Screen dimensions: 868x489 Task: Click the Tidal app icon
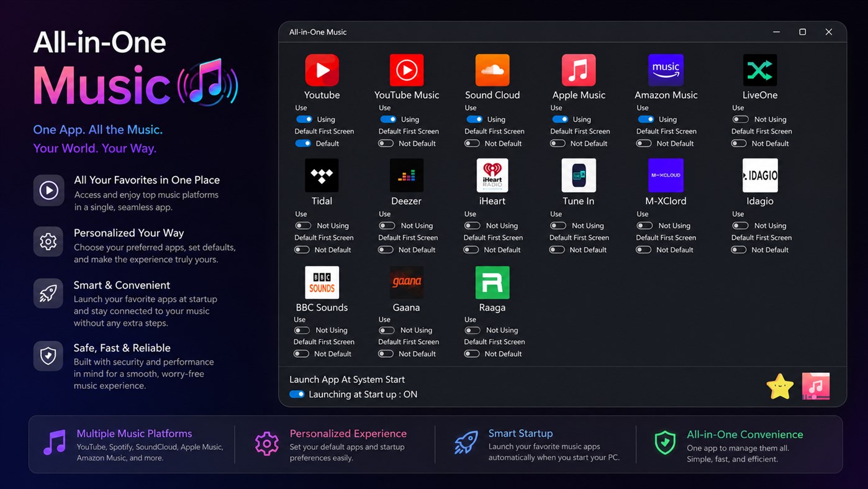click(322, 175)
